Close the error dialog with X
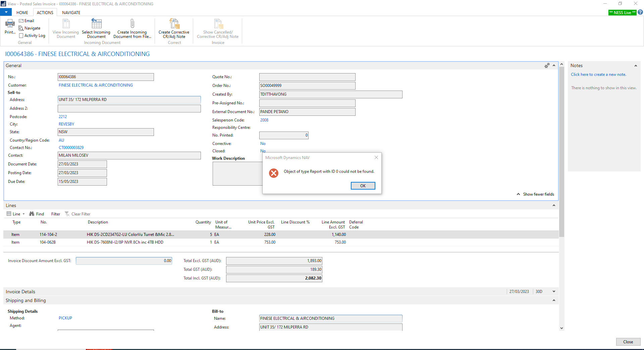The image size is (644, 350). coord(376,157)
